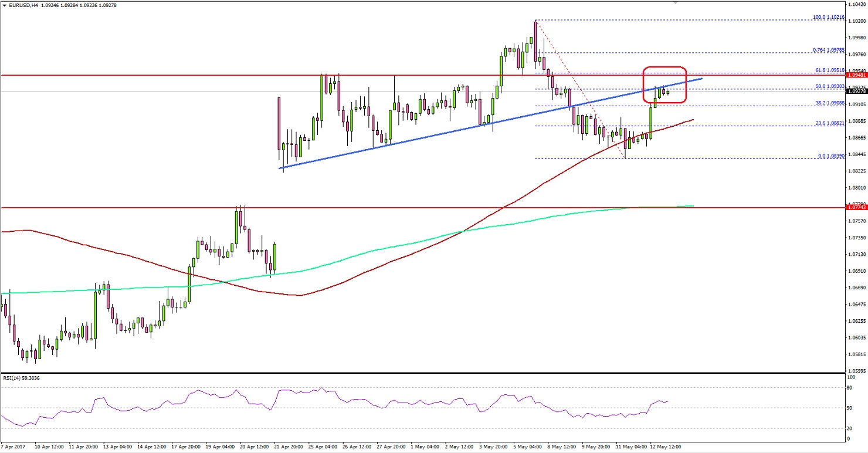This screenshot has height=453, width=868.
Task: Click the upper red horizontal resistance line
Action: [x=235, y=75]
